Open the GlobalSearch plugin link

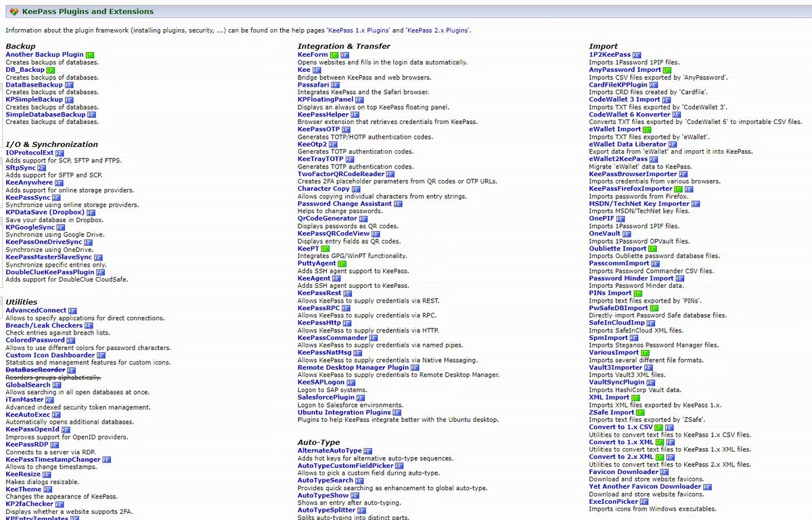point(28,385)
